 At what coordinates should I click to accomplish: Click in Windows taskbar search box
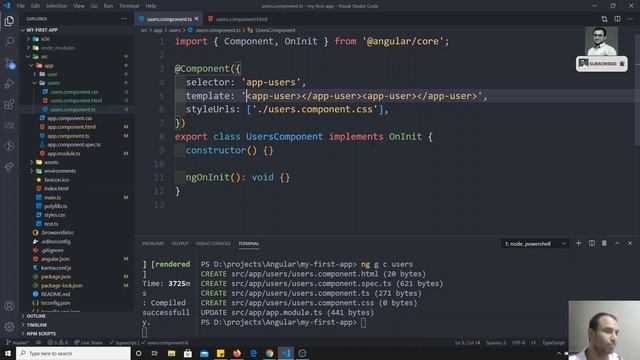(73, 353)
